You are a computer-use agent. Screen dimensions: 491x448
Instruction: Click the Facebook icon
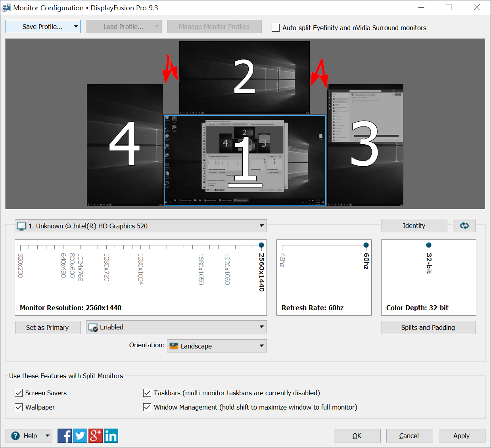(x=65, y=436)
